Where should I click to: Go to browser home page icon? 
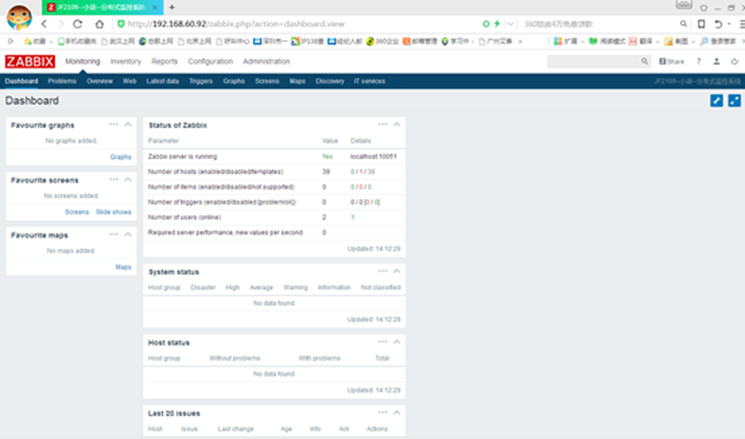(99, 24)
